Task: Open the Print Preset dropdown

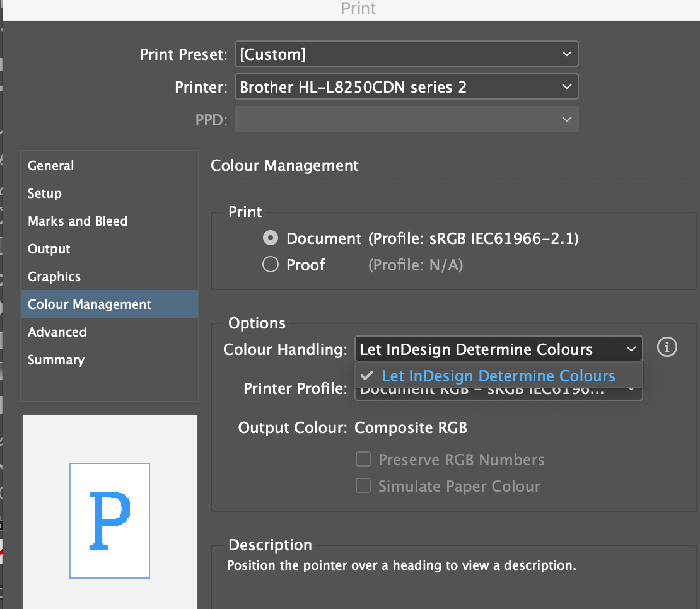Action: point(406,54)
